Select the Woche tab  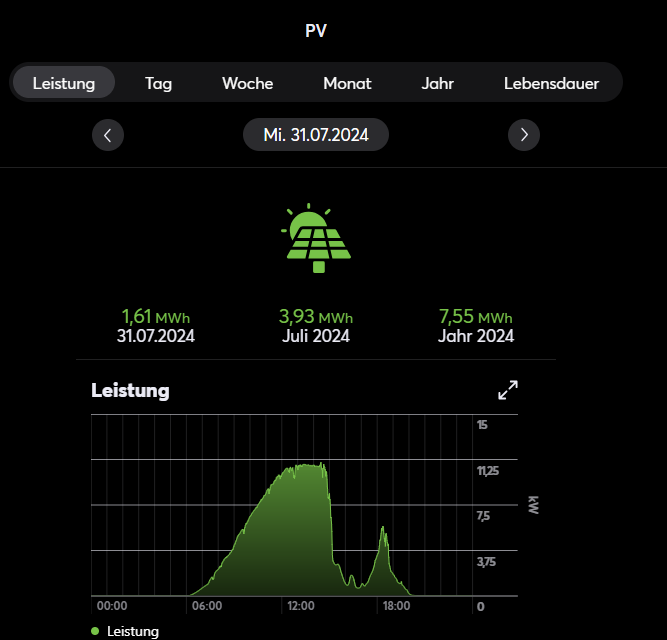247,83
